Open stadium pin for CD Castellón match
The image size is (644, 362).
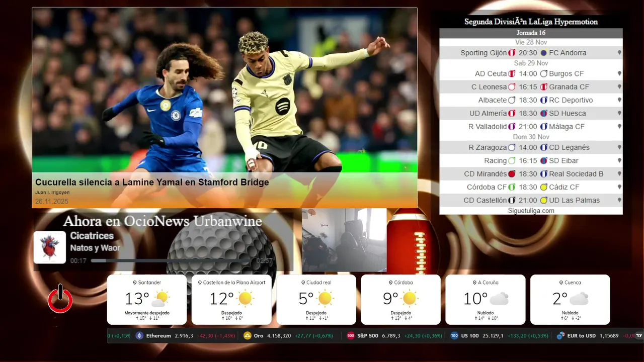[x=619, y=201]
